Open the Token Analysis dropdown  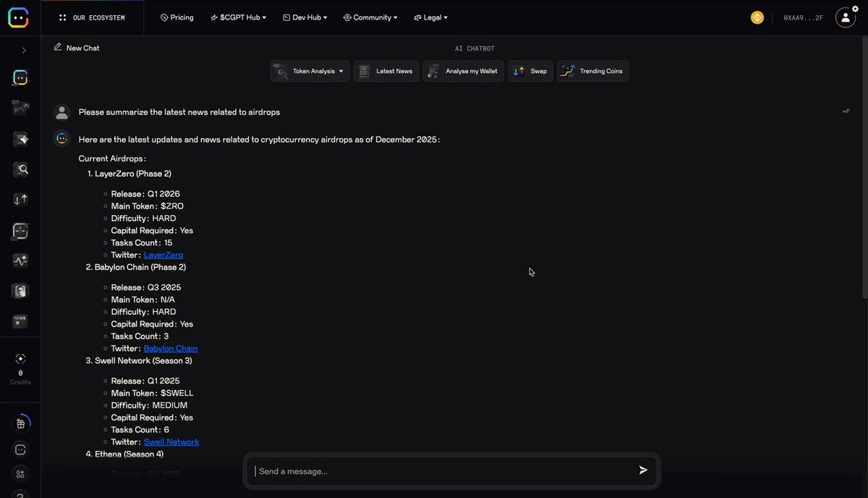click(x=310, y=71)
